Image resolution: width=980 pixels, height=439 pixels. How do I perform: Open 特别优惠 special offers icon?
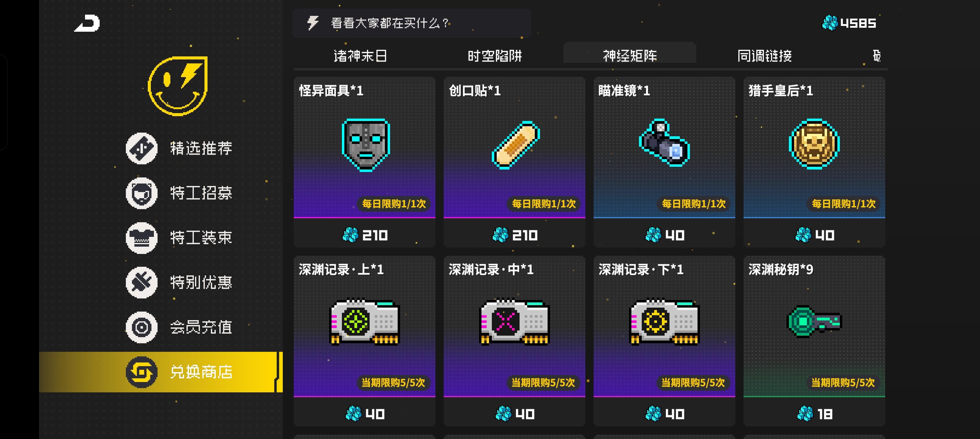[x=141, y=283]
